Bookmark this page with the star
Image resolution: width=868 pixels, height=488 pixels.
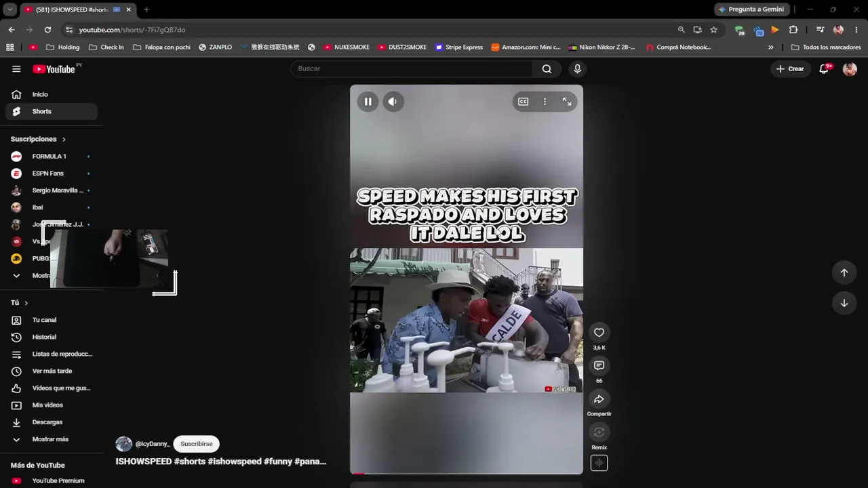point(713,30)
